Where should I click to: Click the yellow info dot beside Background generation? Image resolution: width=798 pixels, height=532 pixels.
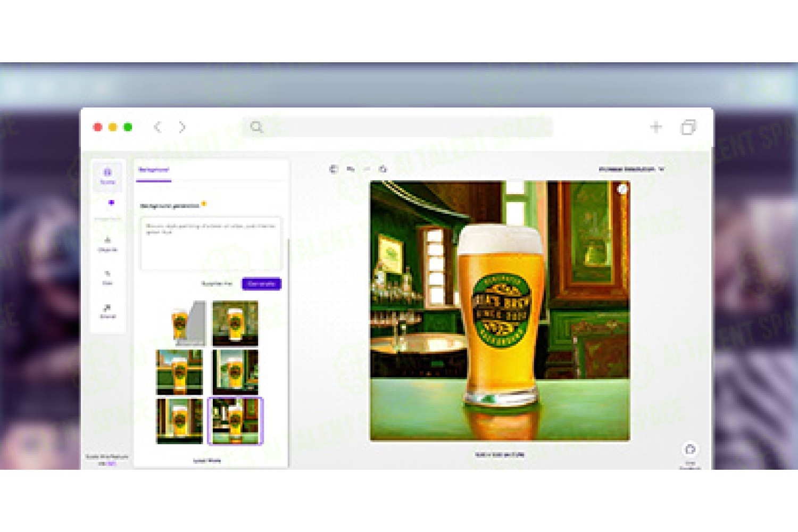[204, 204]
